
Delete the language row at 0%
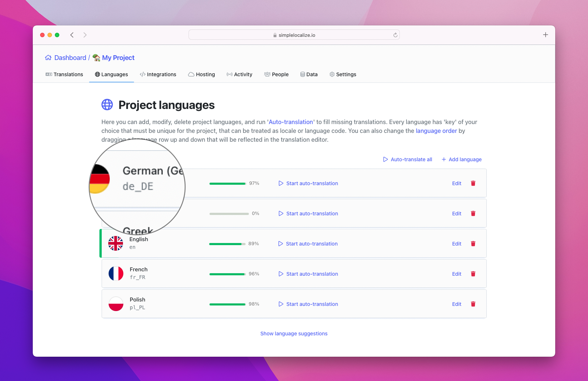(473, 214)
